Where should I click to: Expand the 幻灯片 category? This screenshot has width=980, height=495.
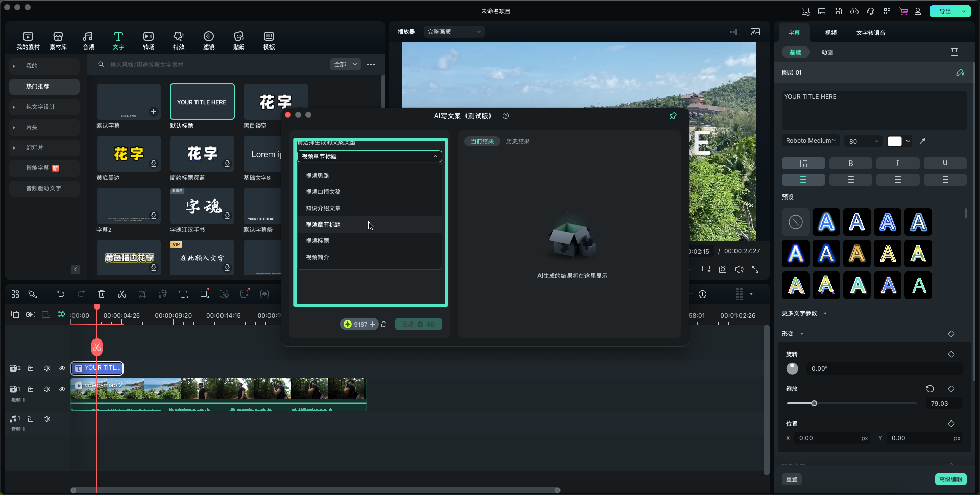[x=14, y=147]
